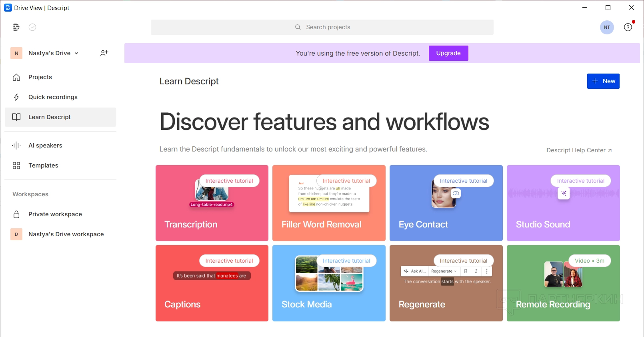Click the Discover features and workflows heading
The width and height of the screenshot is (644, 337).
tap(324, 122)
